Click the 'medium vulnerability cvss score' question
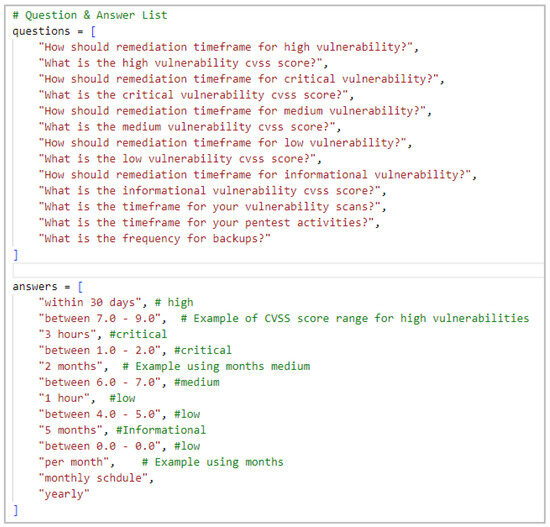The height and width of the screenshot is (527, 550). pos(187,127)
